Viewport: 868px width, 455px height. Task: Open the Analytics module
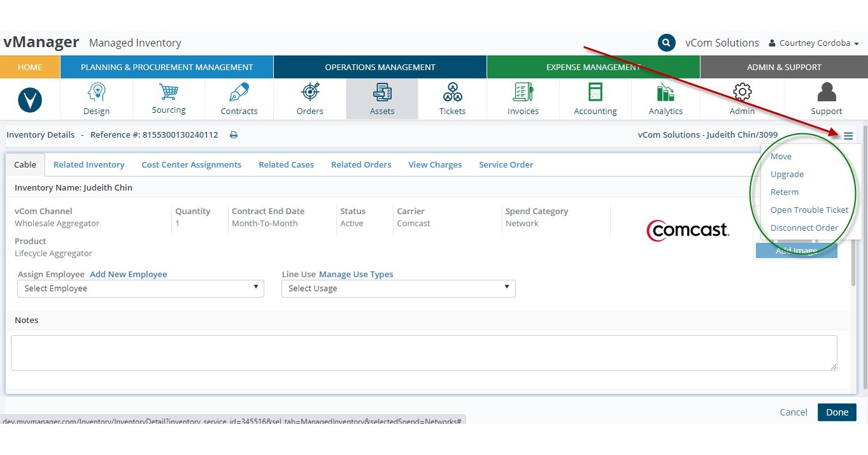[x=665, y=99]
